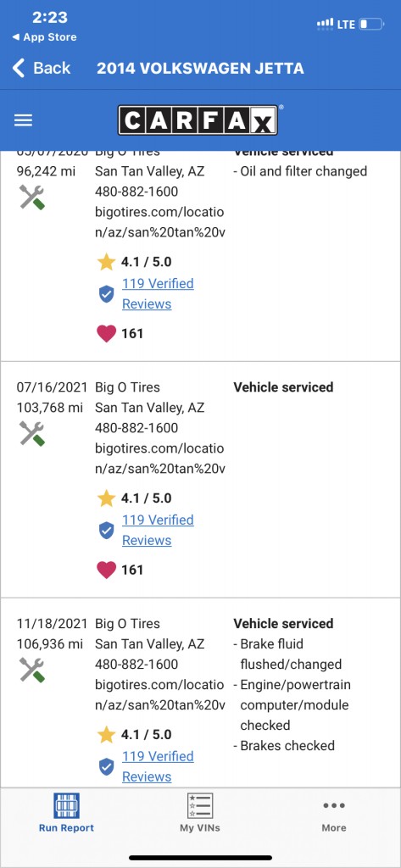Tap wrench service icon for 11/18/2021 record
The width and height of the screenshot is (401, 868).
point(32,670)
